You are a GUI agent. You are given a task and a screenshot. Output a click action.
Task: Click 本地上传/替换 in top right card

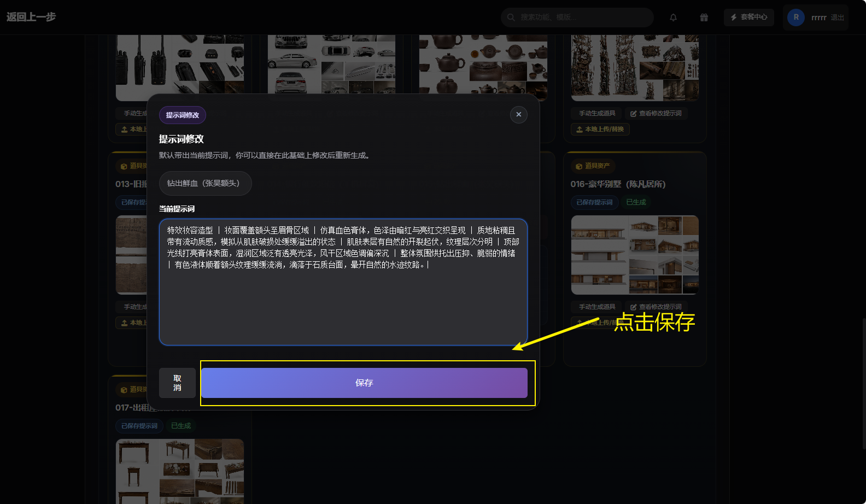tap(600, 130)
